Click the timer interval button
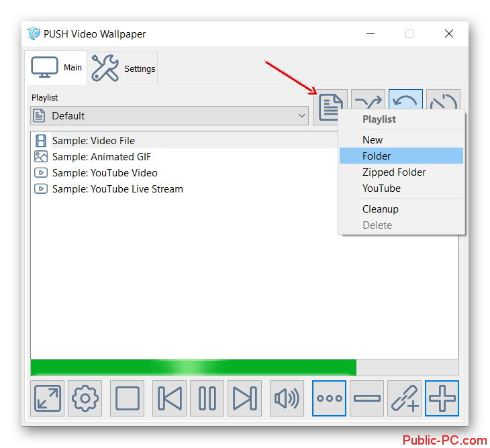This screenshot has width=490, height=448. (443, 99)
